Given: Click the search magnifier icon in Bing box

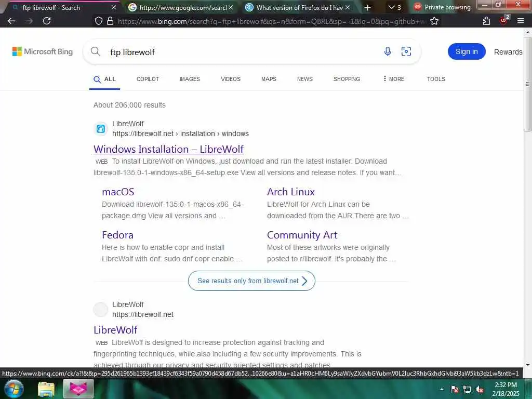Looking at the screenshot, I should (96, 51).
